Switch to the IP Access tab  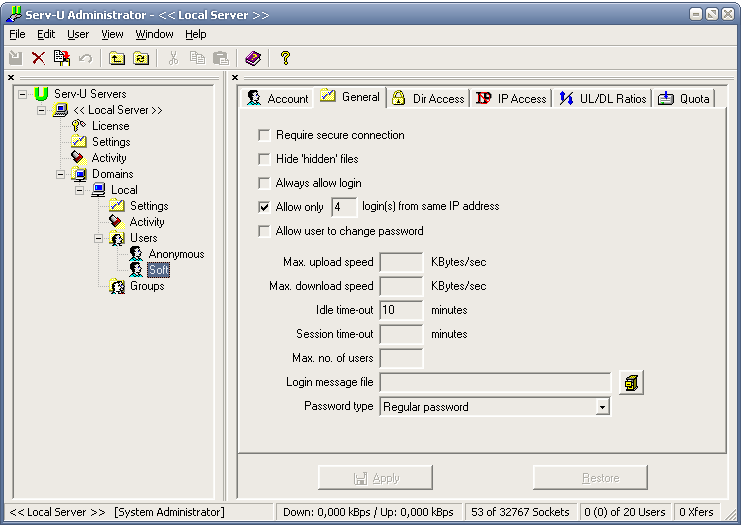point(511,98)
